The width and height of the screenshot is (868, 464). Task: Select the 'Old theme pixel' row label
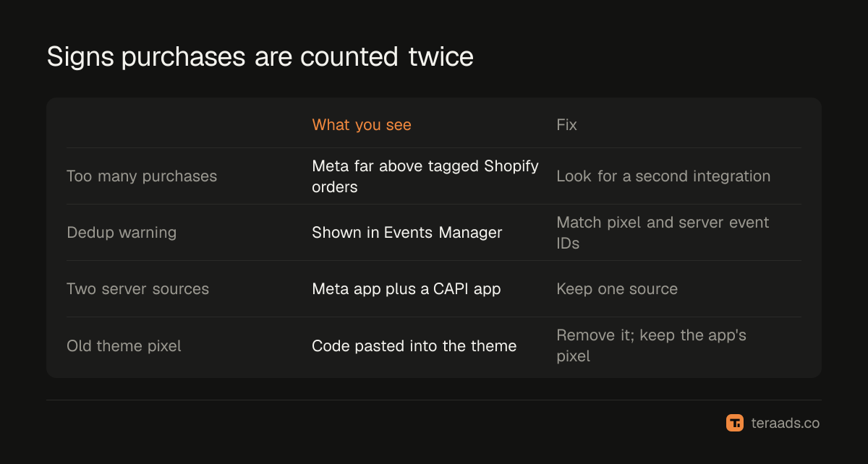tap(124, 346)
